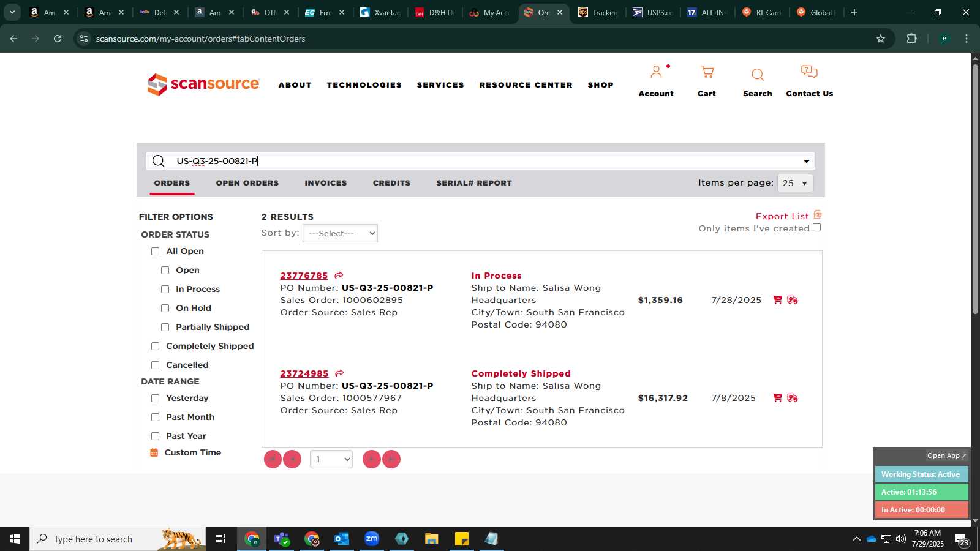Go to first page of results
980x551 pixels.
[x=273, y=459]
